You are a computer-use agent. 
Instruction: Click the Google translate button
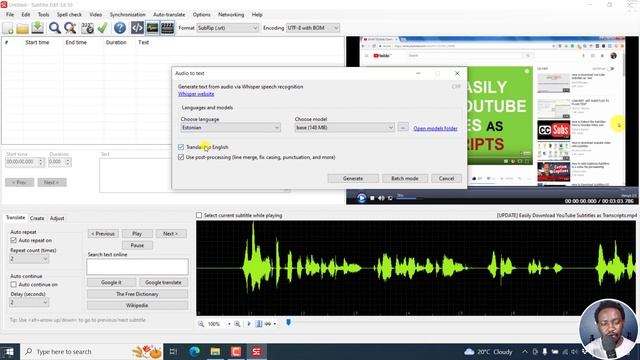coord(163,282)
